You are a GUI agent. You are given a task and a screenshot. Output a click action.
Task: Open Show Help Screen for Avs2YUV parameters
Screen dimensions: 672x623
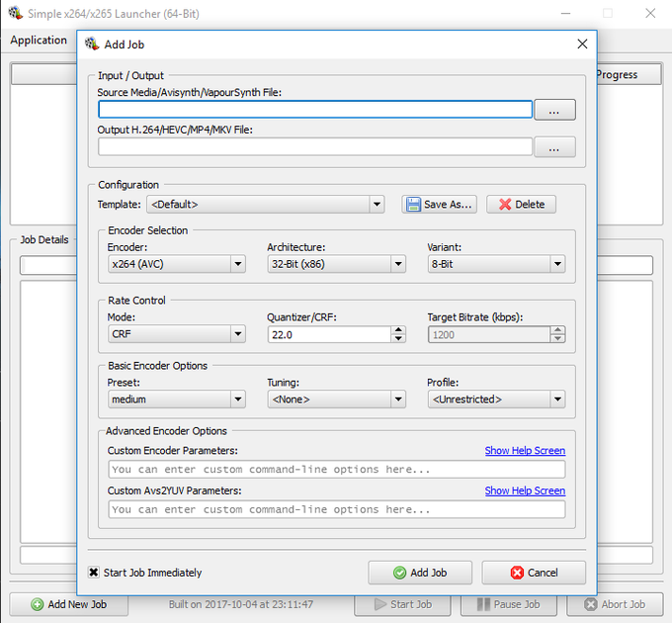point(525,490)
